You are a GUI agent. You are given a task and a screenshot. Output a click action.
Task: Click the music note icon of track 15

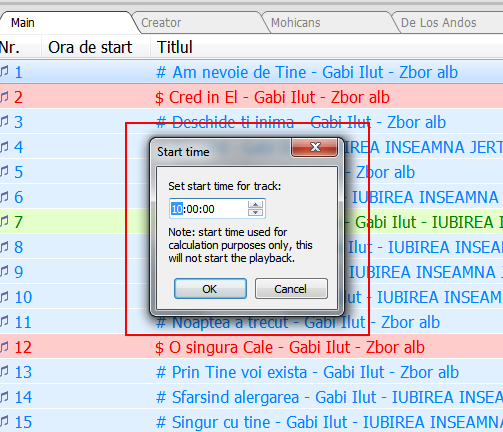tap(4, 421)
